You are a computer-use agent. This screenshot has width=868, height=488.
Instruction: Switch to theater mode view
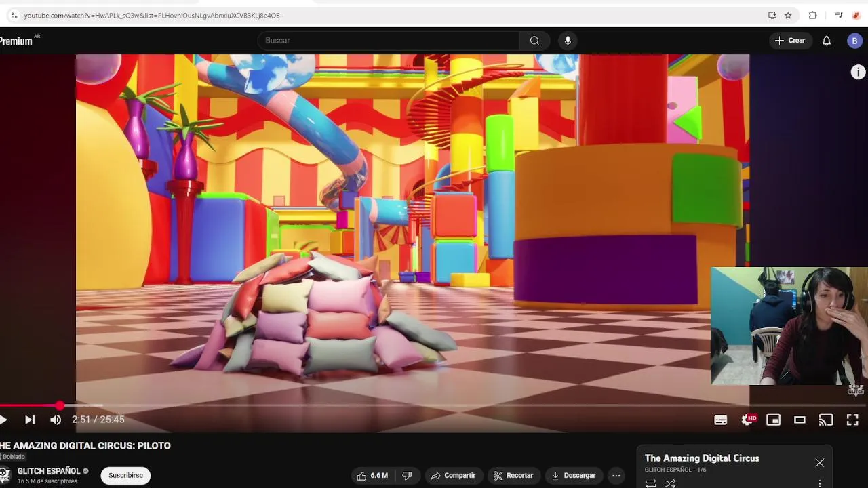point(800,420)
